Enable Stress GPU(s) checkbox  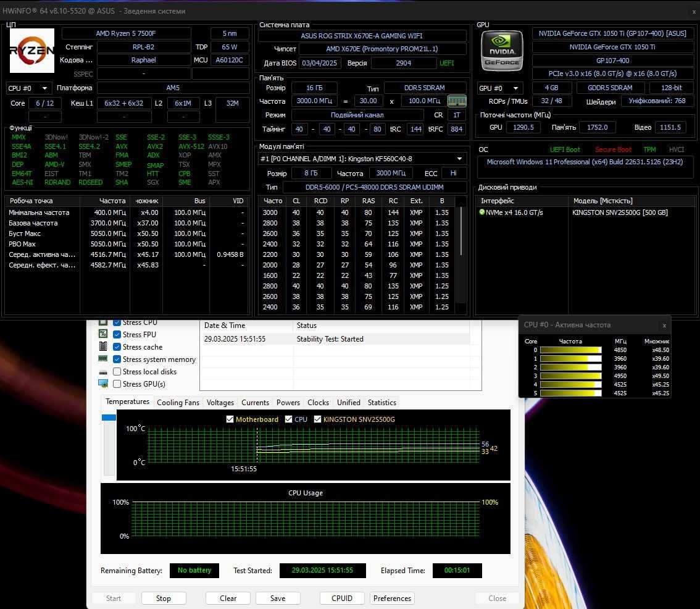point(117,384)
